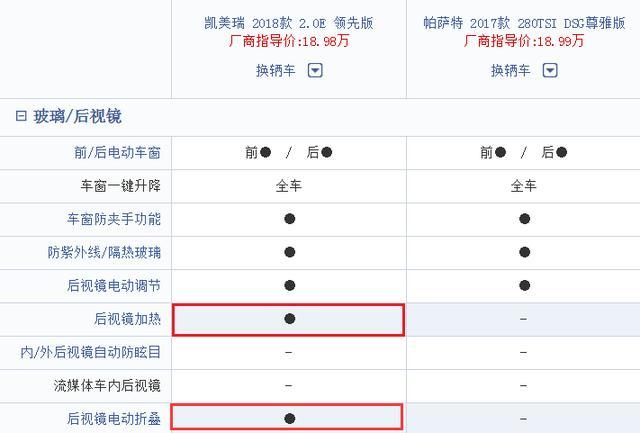The width and height of the screenshot is (640, 433).
Task: Click the 前/后电动车窗 parameter link
Action: [117, 153]
